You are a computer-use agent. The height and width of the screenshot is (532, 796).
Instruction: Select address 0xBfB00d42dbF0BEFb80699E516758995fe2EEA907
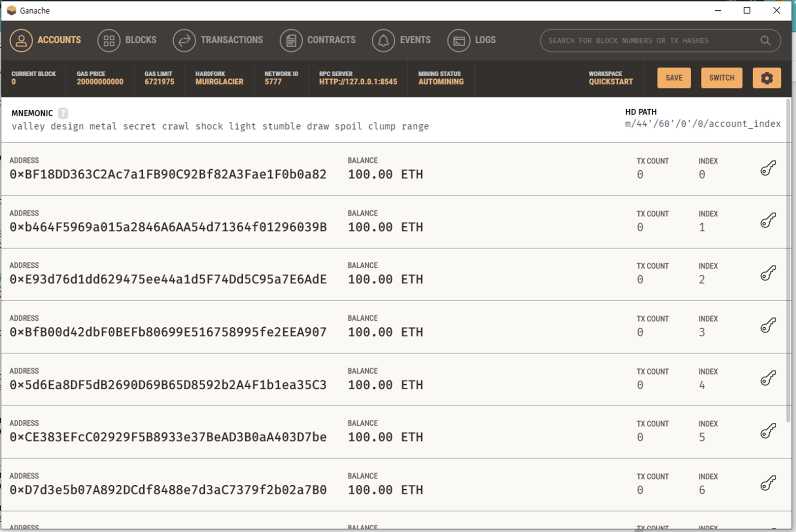[x=168, y=332]
